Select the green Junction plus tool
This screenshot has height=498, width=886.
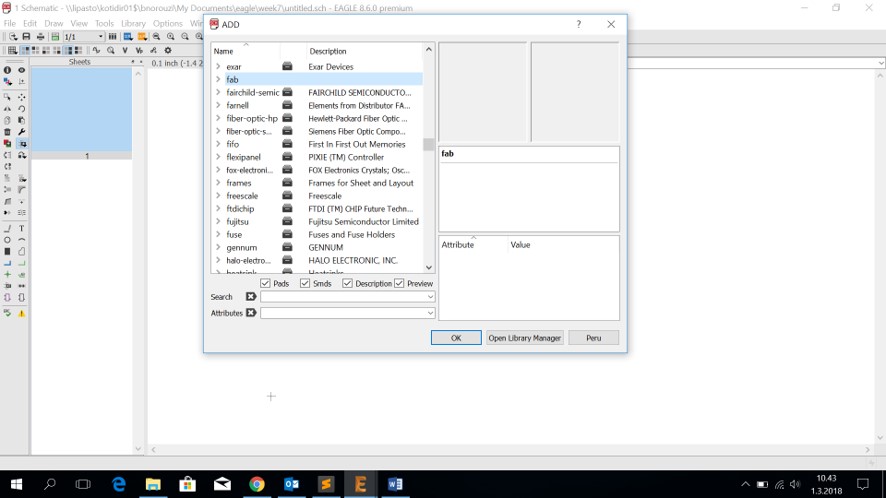(x=7, y=275)
